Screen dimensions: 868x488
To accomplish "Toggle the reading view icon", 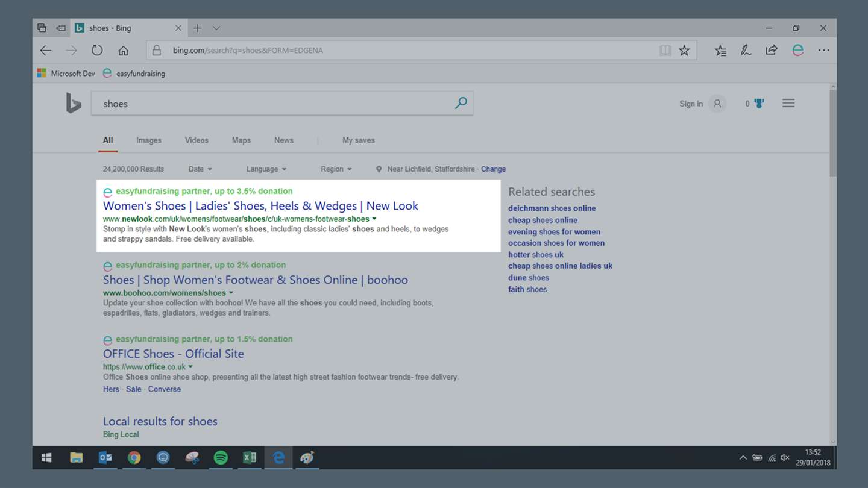I will pos(665,51).
